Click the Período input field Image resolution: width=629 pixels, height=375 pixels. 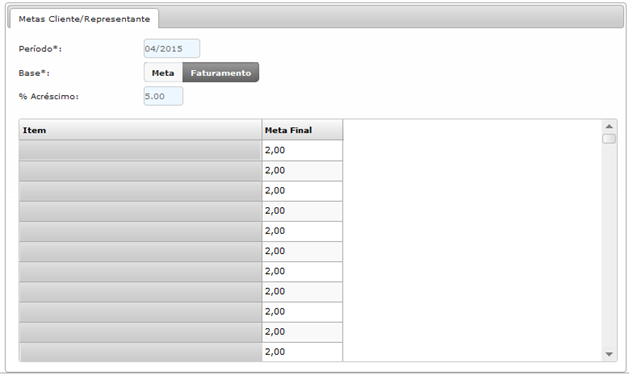click(x=172, y=49)
